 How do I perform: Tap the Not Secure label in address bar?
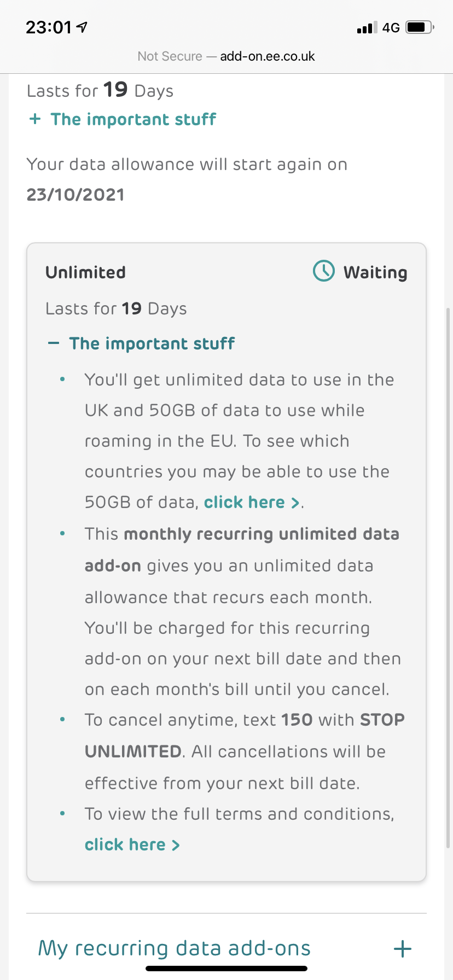[170, 56]
